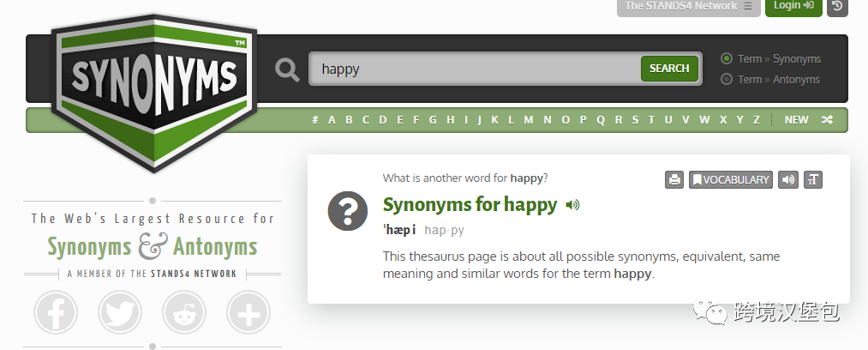Share on Reddit icon
The width and height of the screenshot is (868, 350).
(184, 313)
